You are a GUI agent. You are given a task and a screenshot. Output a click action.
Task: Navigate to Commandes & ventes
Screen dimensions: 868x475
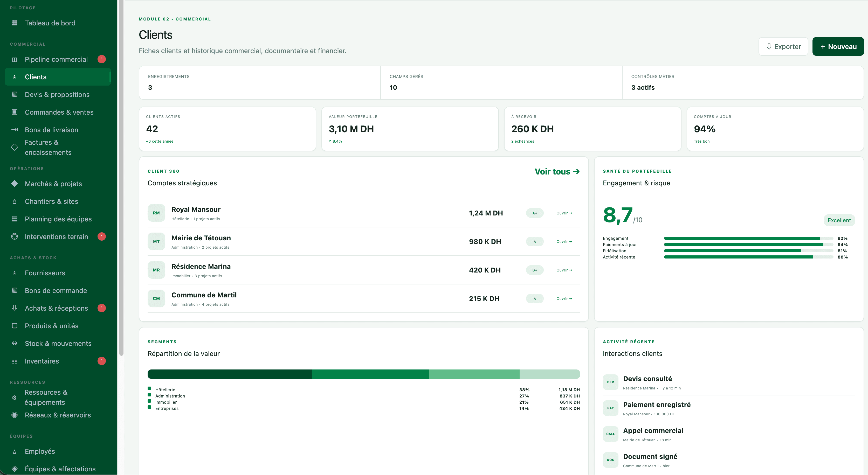tap(58, 112)
